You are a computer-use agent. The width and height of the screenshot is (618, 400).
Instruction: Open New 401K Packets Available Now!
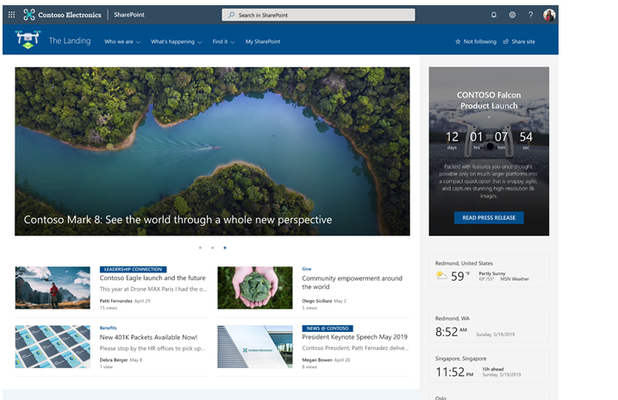tap(148, 337)
